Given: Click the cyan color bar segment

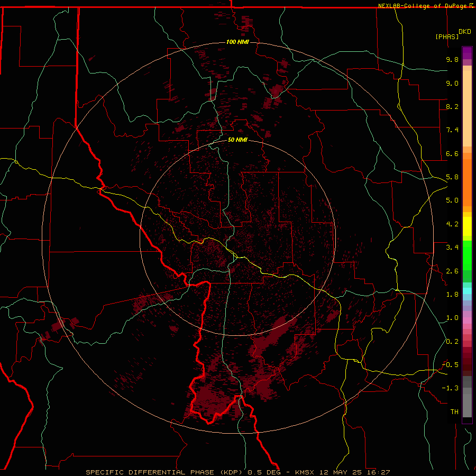Looking at the screenshot, I should point(467,291).
